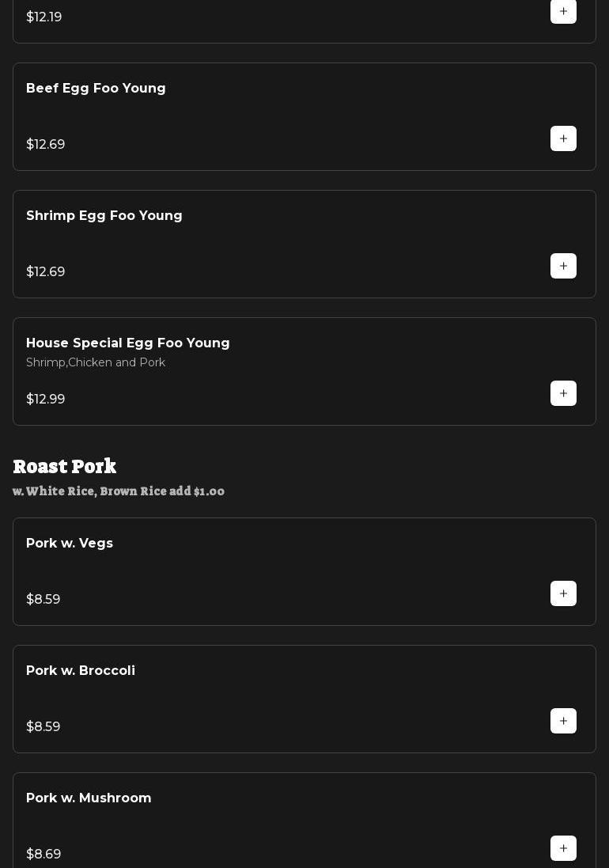
Task: Click plus button for the $12.19 item
Action: coord(563,12)
